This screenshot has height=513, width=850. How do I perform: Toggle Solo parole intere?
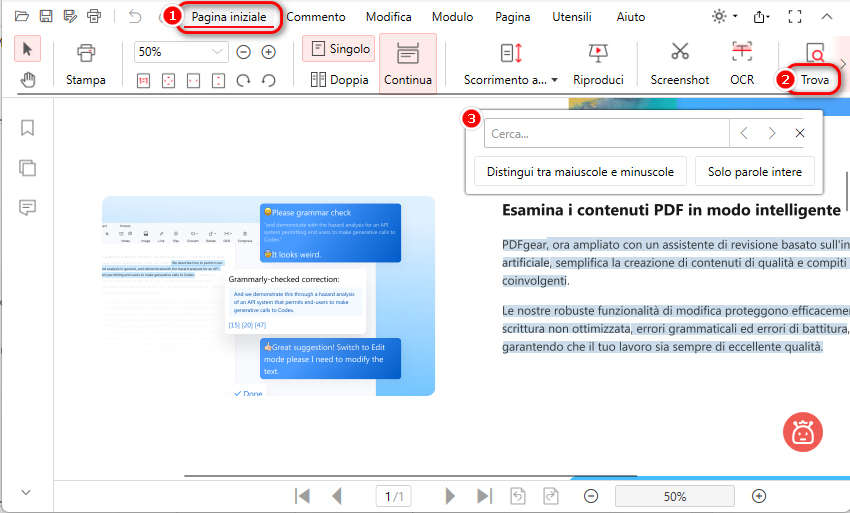click(755, 171)
